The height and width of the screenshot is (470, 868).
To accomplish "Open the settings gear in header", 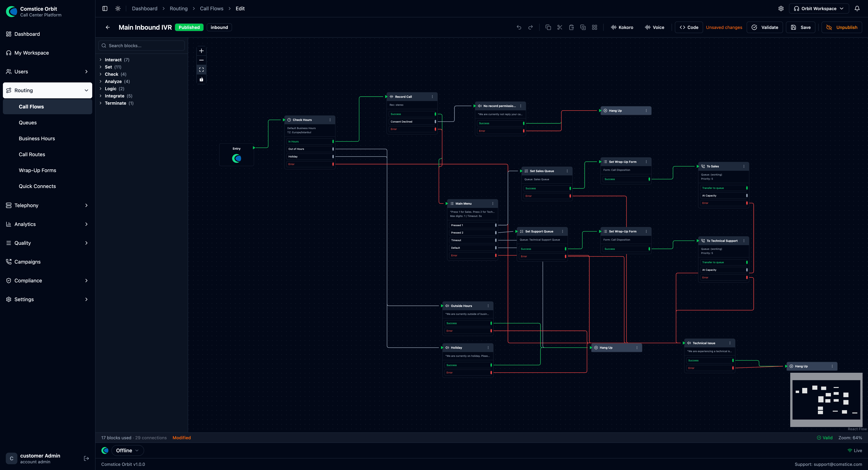I will (781, 8).
